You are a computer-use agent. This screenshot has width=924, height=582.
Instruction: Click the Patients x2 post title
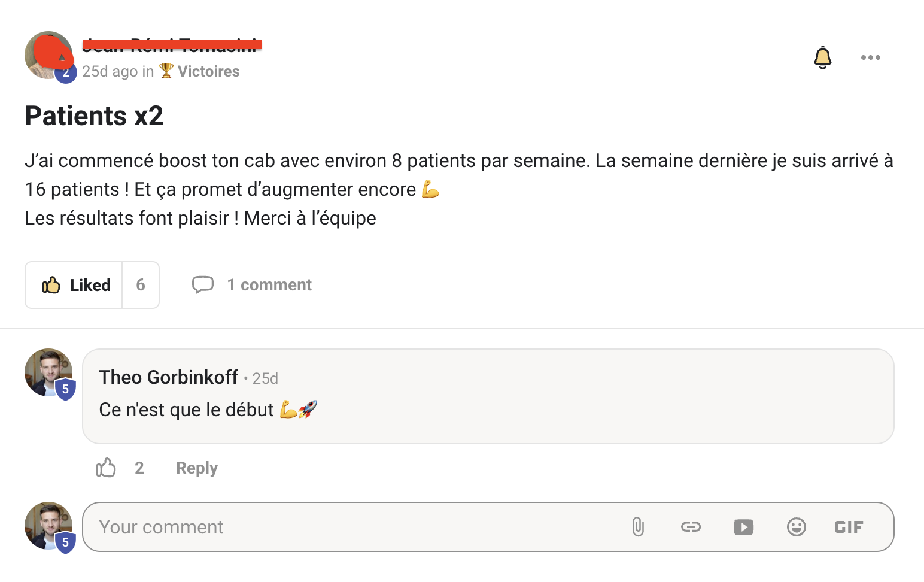tap(94, 116)
